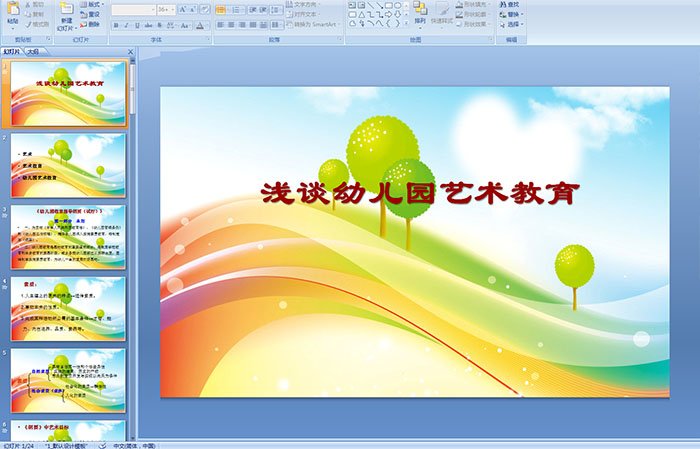The image size is (700, 449).
Task: Click the Decrease List Level icon
Action: 253,10
